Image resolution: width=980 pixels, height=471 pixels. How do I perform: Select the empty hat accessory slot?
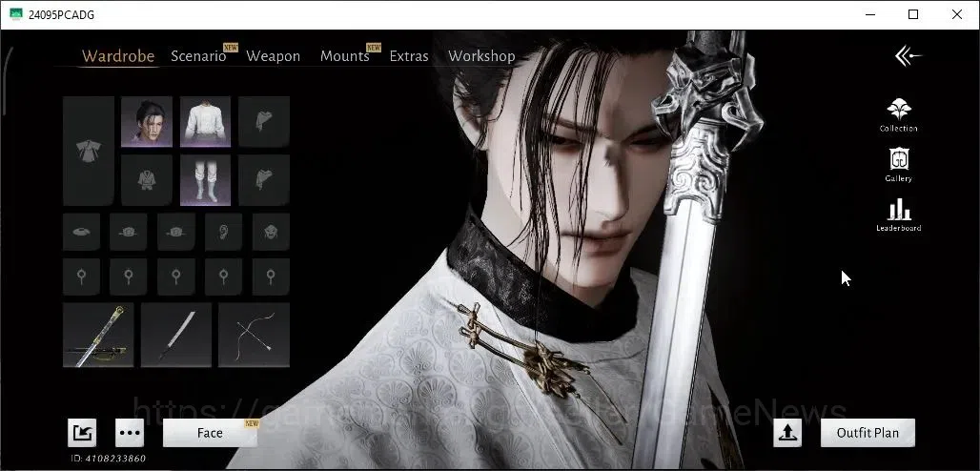(x=81, y=232)
